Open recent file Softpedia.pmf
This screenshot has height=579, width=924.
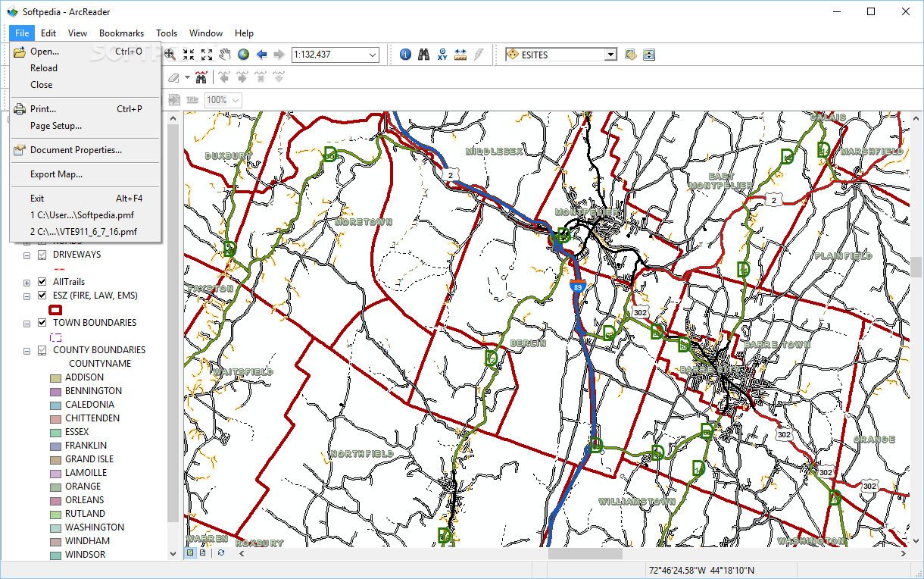tap(85, 215)
